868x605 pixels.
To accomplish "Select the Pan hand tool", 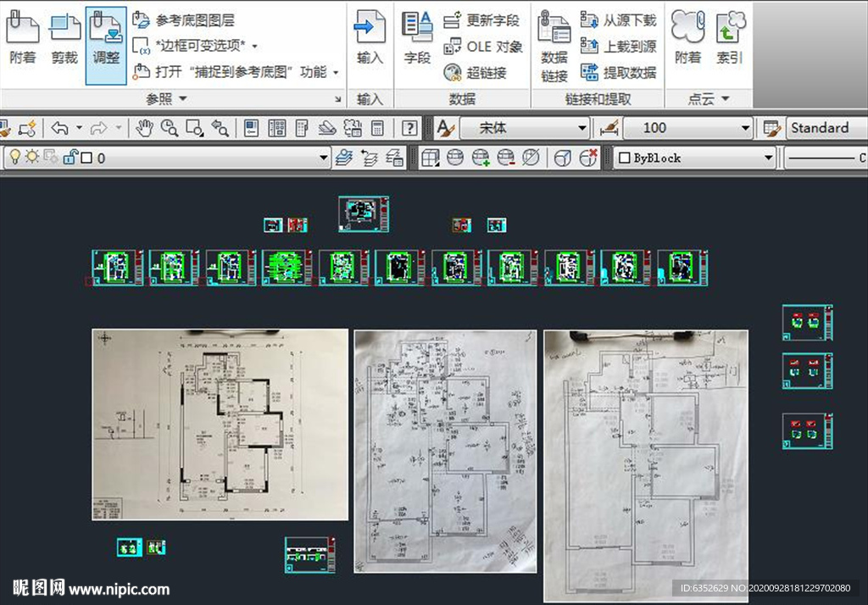I will [144, 129].
